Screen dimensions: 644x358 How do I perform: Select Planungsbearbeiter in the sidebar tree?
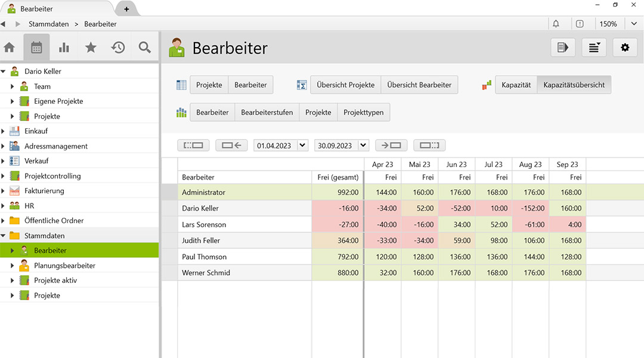pyautogui.click(x=64, y=266)
